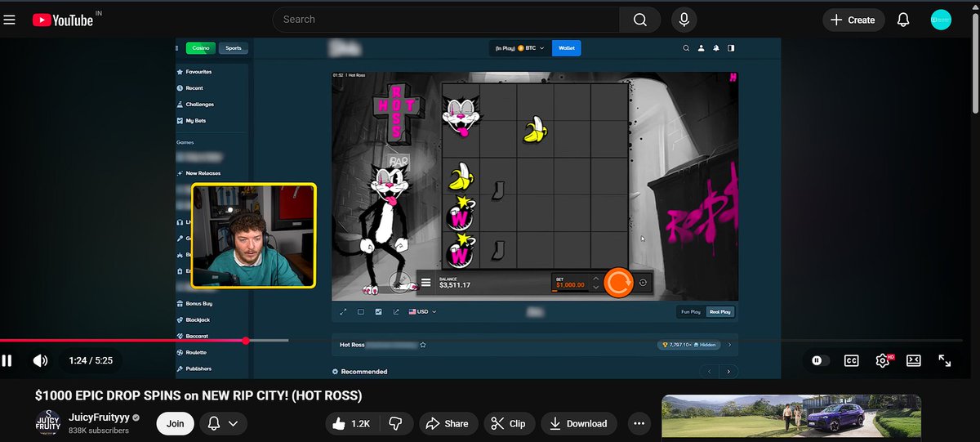Image resolution: width=980 pixels, height=442 pixels.
Task: Switch to theater mode
Action: [x=914, y=360]
